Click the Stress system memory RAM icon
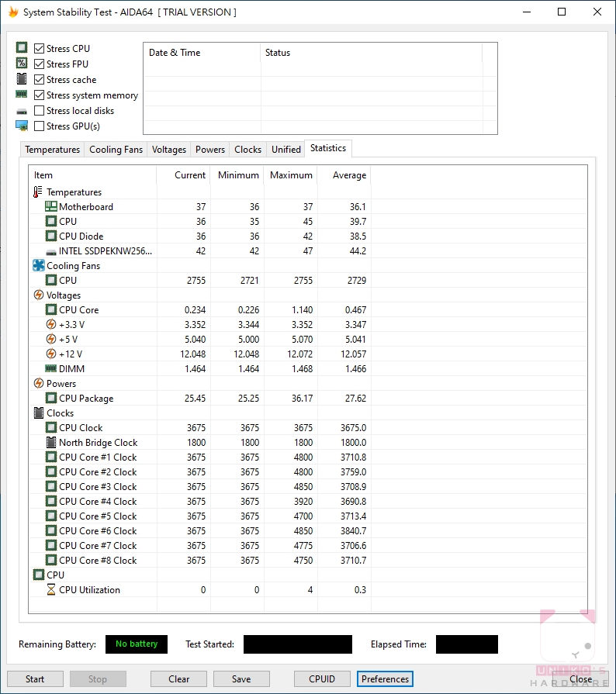616x694 pixels. click(x=22, y=94)
